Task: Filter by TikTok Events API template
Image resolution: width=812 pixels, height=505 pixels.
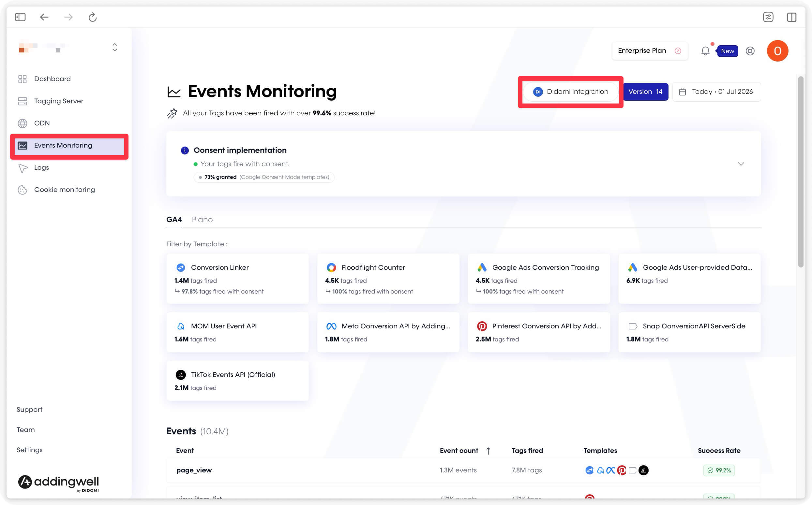Action: click(237, 381)
